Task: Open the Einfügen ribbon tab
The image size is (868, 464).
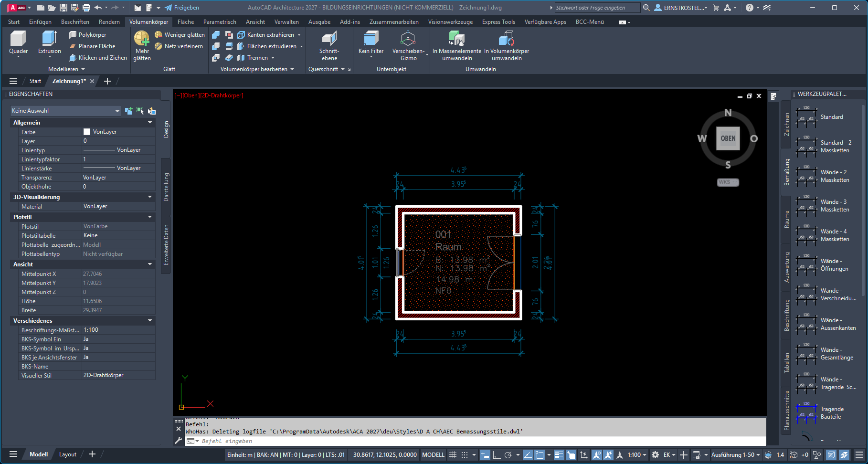Action: click(x=40, y=22)
